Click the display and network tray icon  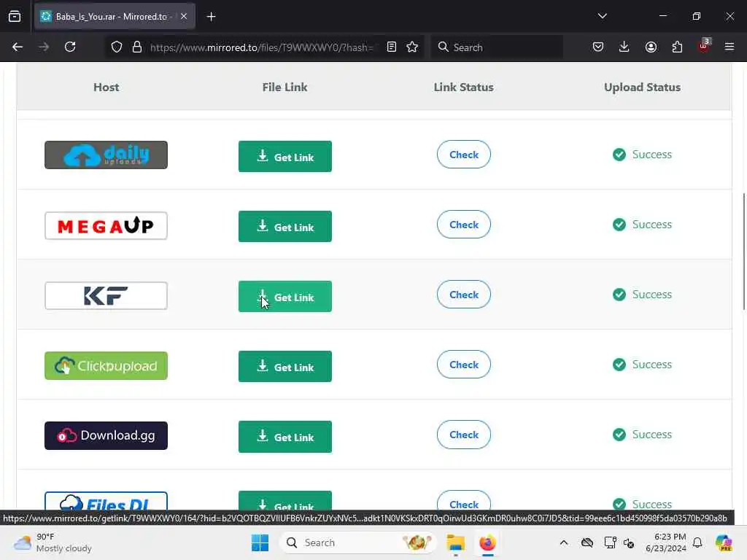point(610,542)
